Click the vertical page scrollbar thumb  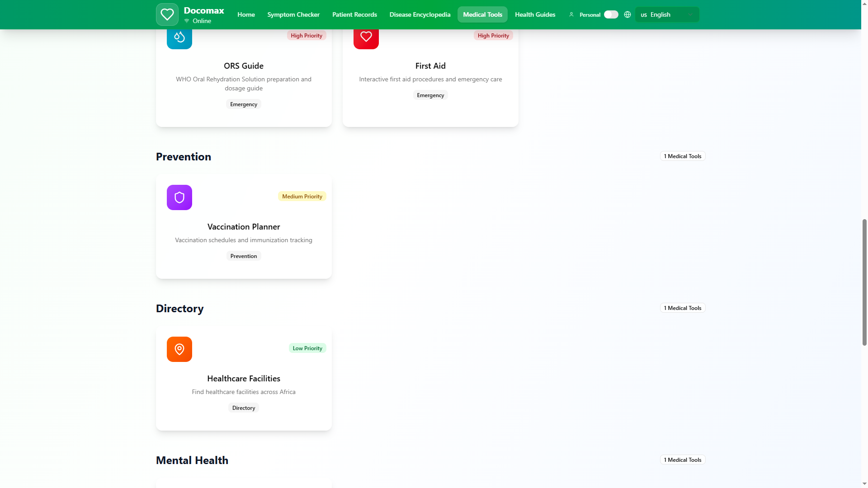[x=864, y=282]
